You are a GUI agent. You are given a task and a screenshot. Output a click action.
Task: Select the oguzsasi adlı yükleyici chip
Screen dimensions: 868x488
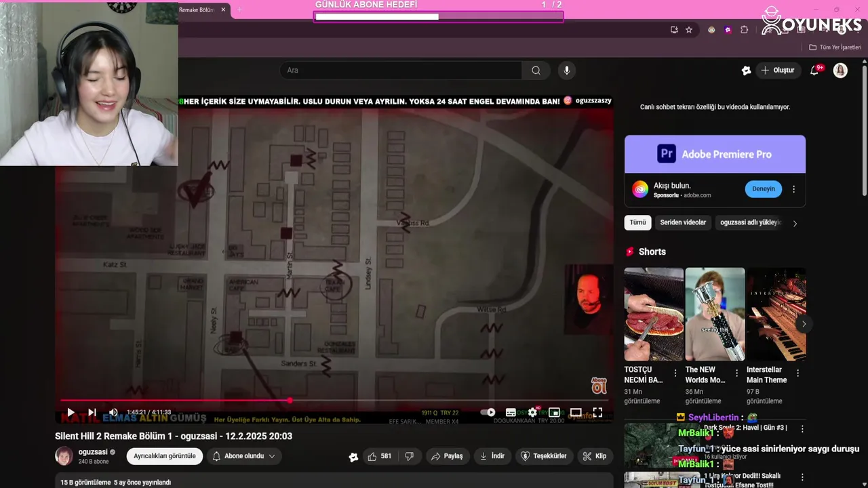click(751, 222)
